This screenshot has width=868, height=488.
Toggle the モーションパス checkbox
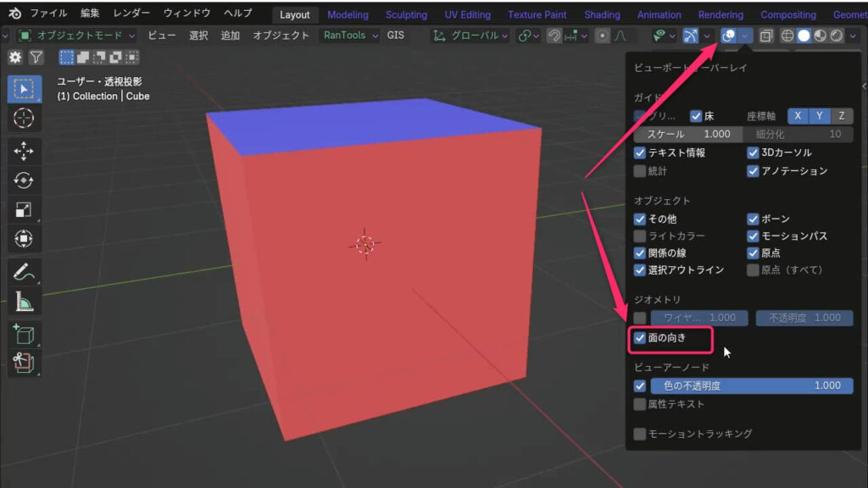[753, 236]
